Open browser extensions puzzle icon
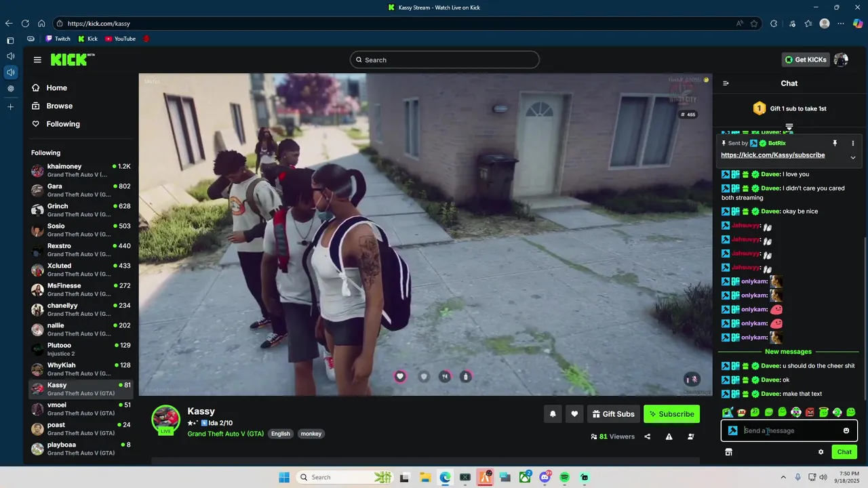868x488 pixels. [774, 23]
